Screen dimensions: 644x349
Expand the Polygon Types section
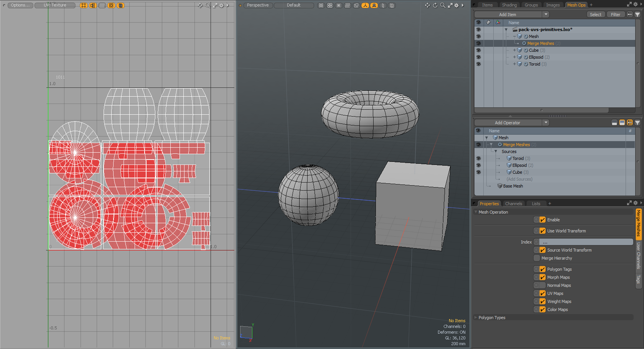pos(476,318)
